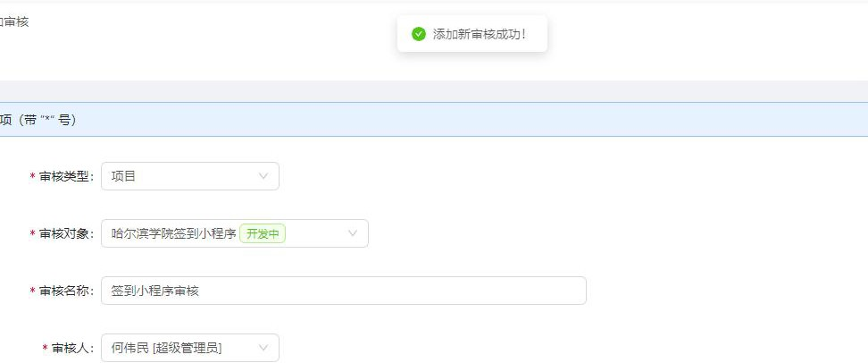Click the 审核对象 field label
The width and height of the screenshot is (868, 363).
click(x=66, y=233)
